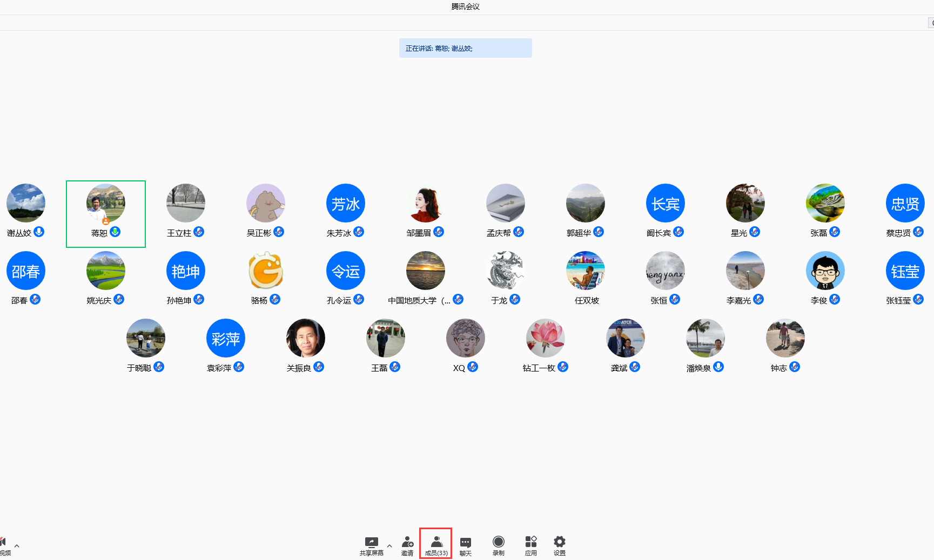Screen dimensions: 934x560
Task: Toggle microphone icon next to 谢丛姣
Action: click(x=39, y=232)
